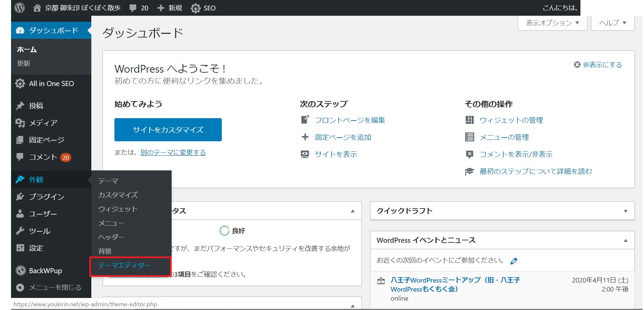Click the コメント speech bubble icon in sidebar
The height and width of the screenshot is (310, 644).
20,157
